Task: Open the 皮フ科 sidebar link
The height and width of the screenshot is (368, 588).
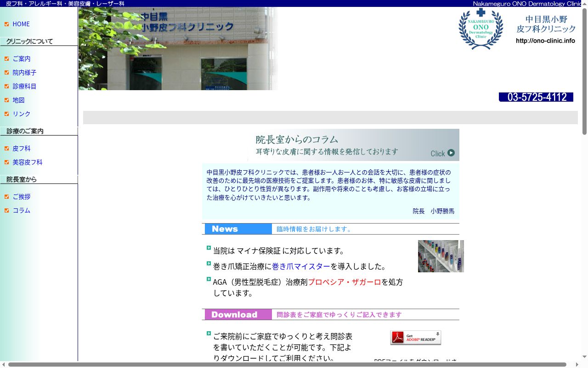Action: point(22,149)
